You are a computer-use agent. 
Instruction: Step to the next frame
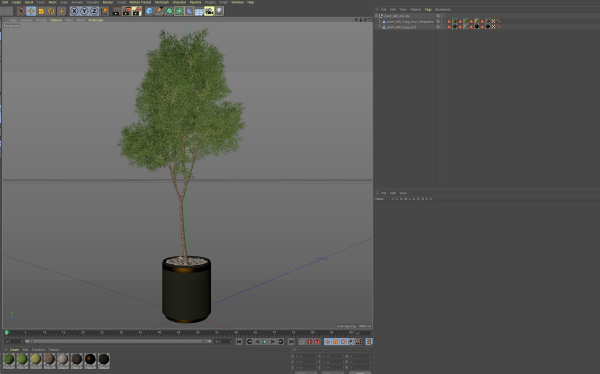272,341
